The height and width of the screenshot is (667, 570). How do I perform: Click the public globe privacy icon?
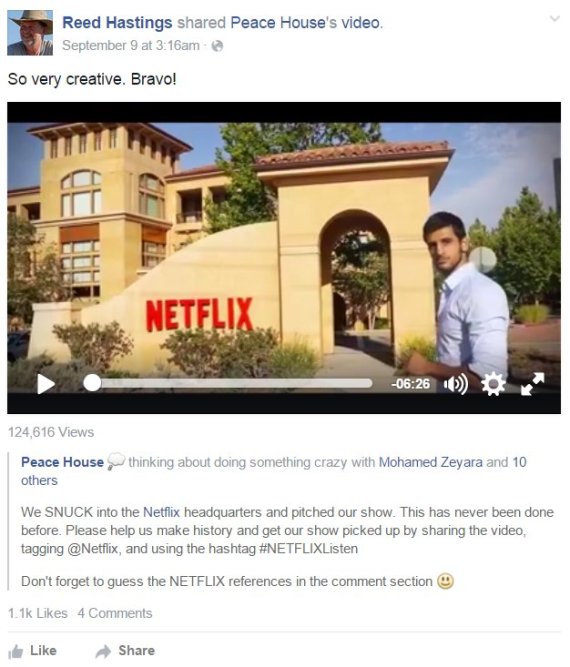217,46
